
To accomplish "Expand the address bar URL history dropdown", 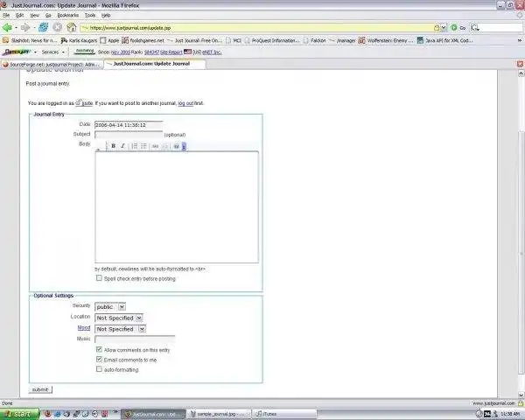I will [x=444, y=28].
